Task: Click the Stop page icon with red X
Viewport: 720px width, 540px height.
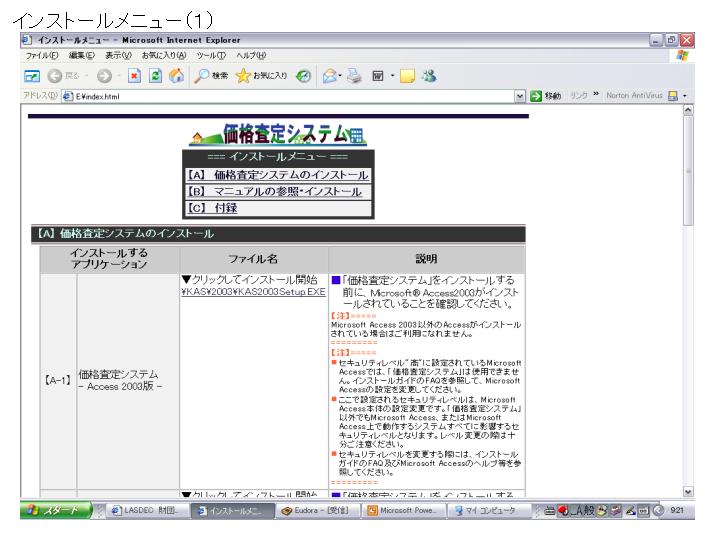Action: (x=134, y=76)
